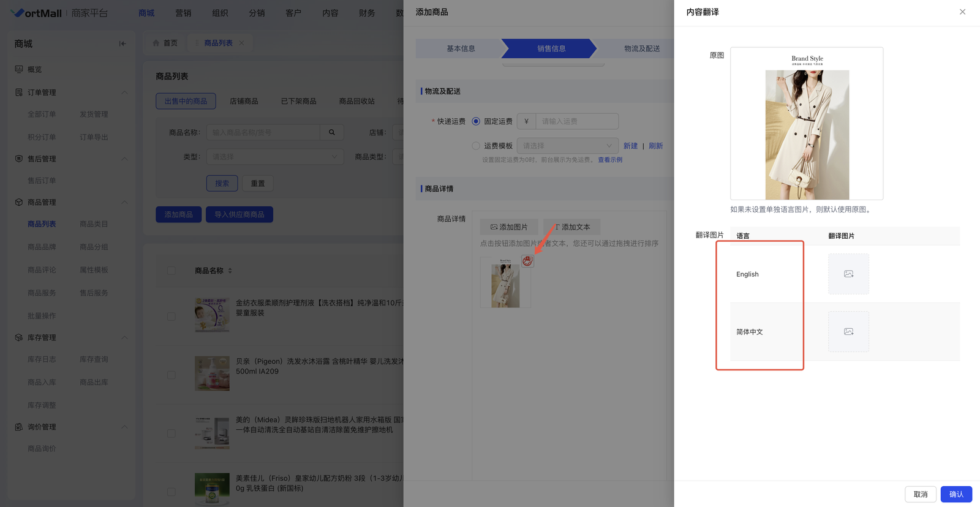Open the 首页 home tab
980x507 pixels.
(x=165, y=43)
